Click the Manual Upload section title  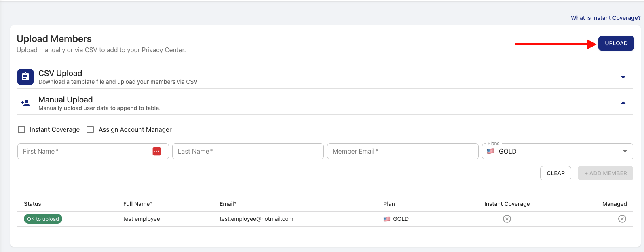[x=65, y=100]
